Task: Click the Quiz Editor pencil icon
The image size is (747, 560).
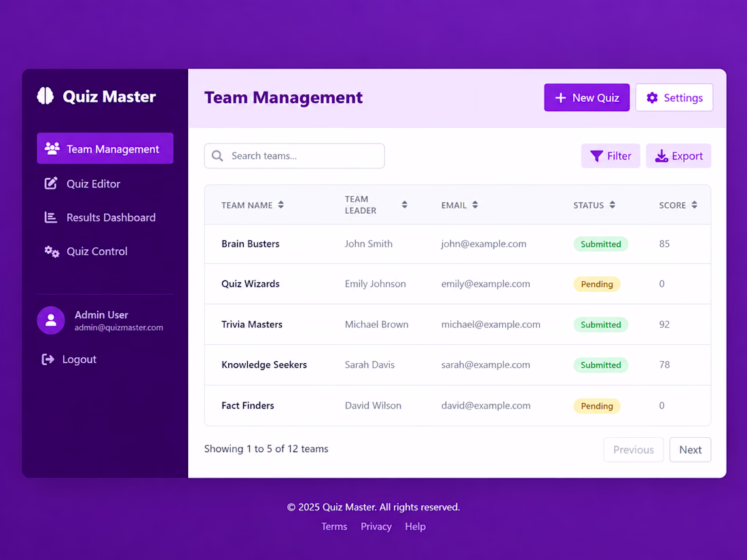Action: [51, 183]
